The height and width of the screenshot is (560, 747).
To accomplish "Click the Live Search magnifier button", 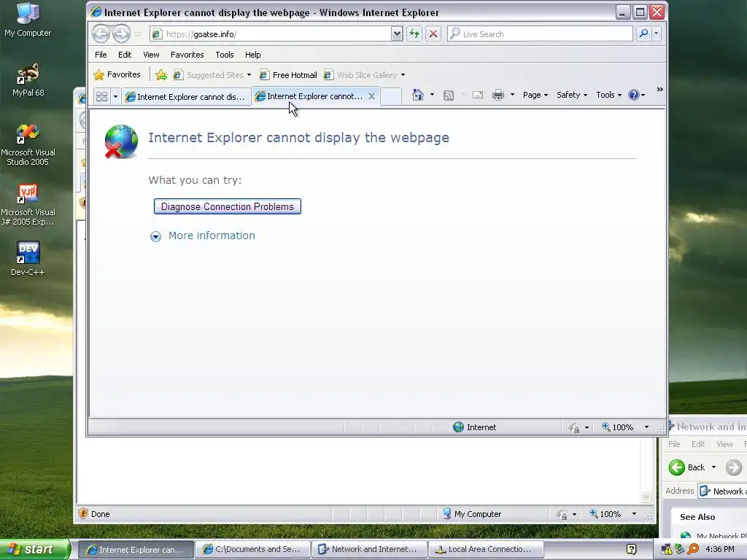I will click(x=643, y=34).
